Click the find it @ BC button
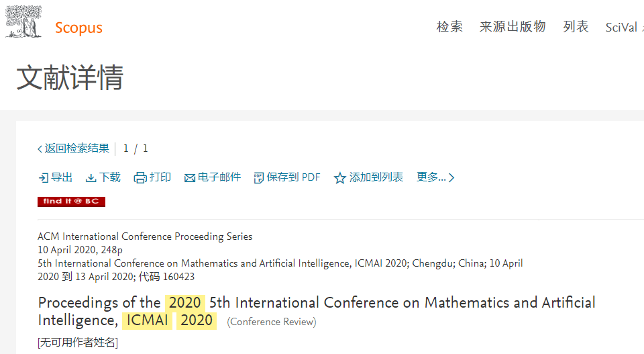 pos(72,202)
